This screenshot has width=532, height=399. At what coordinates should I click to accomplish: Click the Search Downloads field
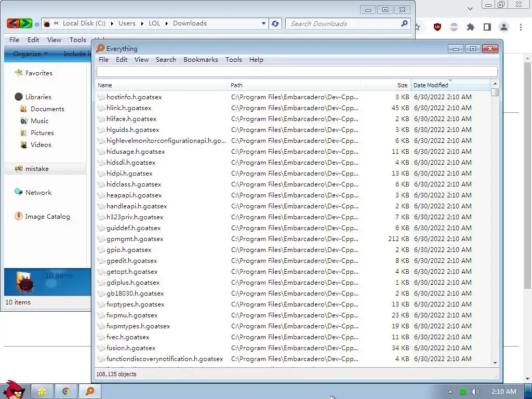[x=348, y=23]
